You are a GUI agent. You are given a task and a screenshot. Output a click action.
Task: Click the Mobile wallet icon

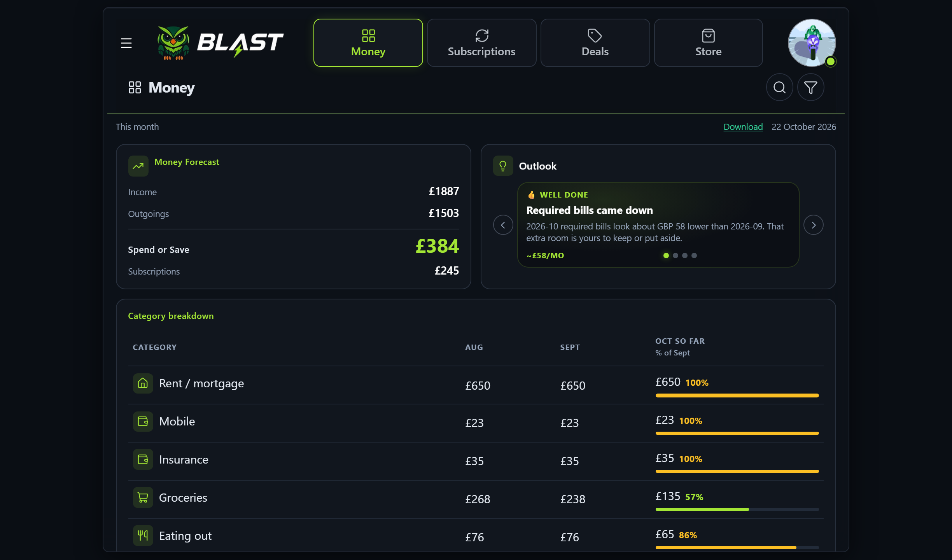click(143, 422)
